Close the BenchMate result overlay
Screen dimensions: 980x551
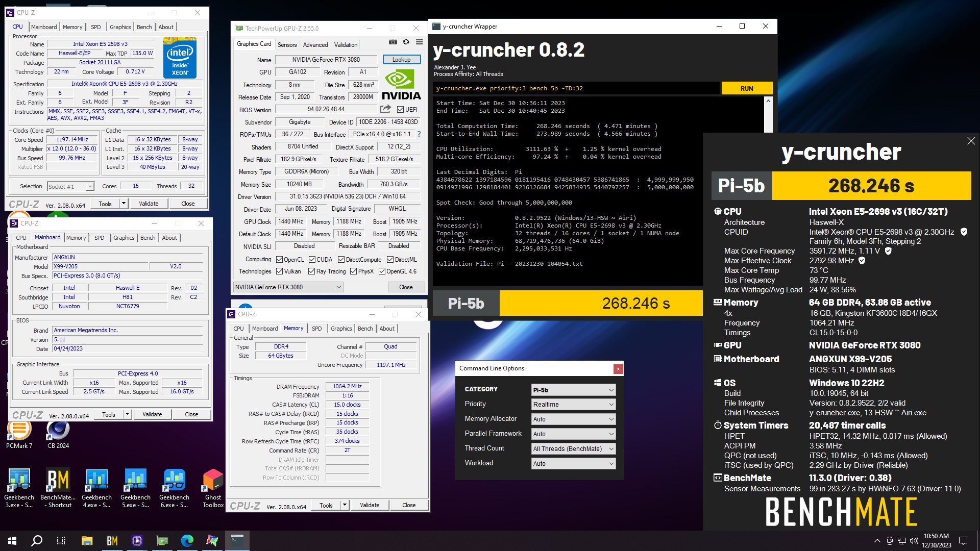point(971,141)
